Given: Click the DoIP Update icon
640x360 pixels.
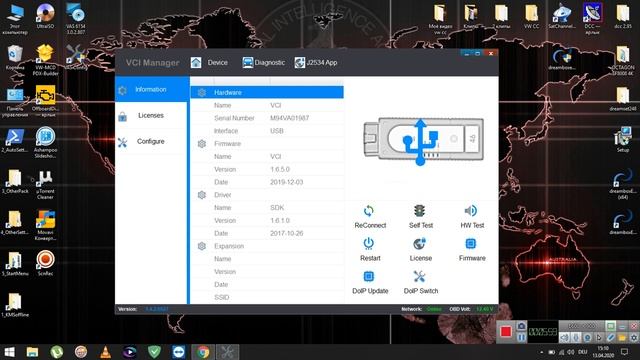Looking at the screenshot, I should click(x=369, y=276).
